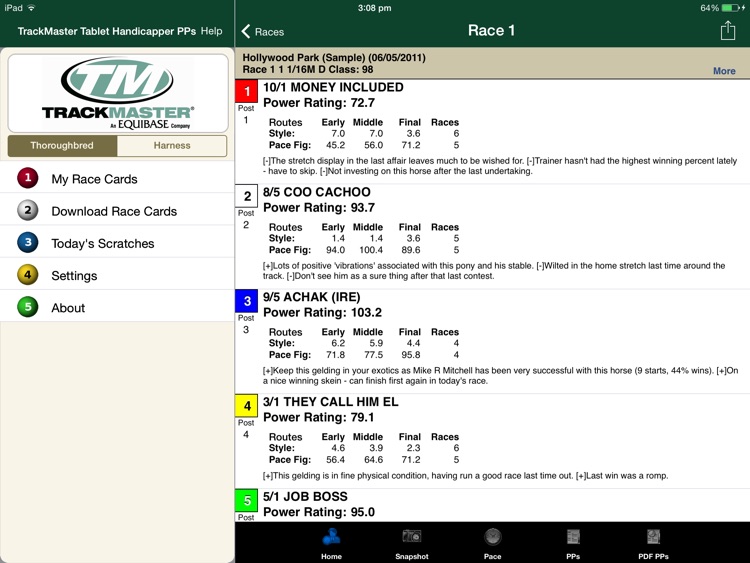
Task: Open My Race Cards
Action: (117, 178)
